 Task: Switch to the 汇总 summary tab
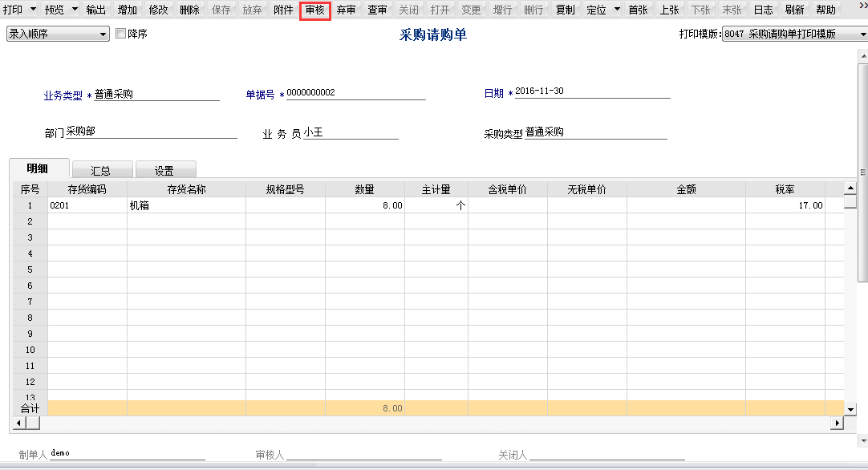coord(103,169)
